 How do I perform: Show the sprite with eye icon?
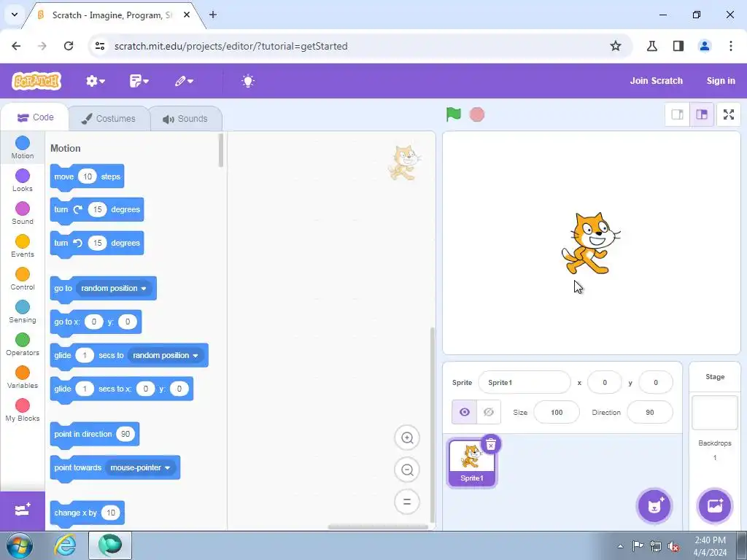coord(464,412)
